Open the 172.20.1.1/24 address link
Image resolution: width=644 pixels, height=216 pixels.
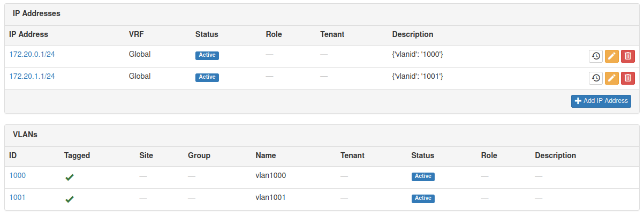pyautogui.click(x=32, y=76)
